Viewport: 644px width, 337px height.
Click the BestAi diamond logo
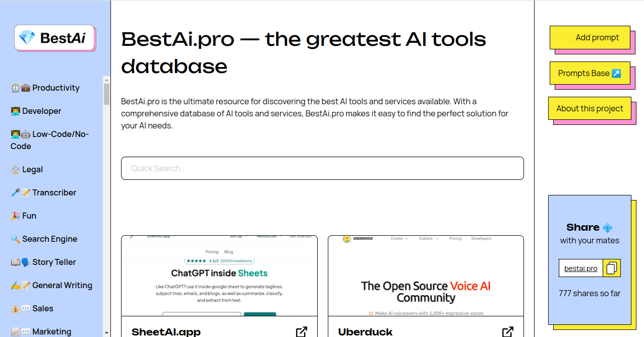[54, 38]
